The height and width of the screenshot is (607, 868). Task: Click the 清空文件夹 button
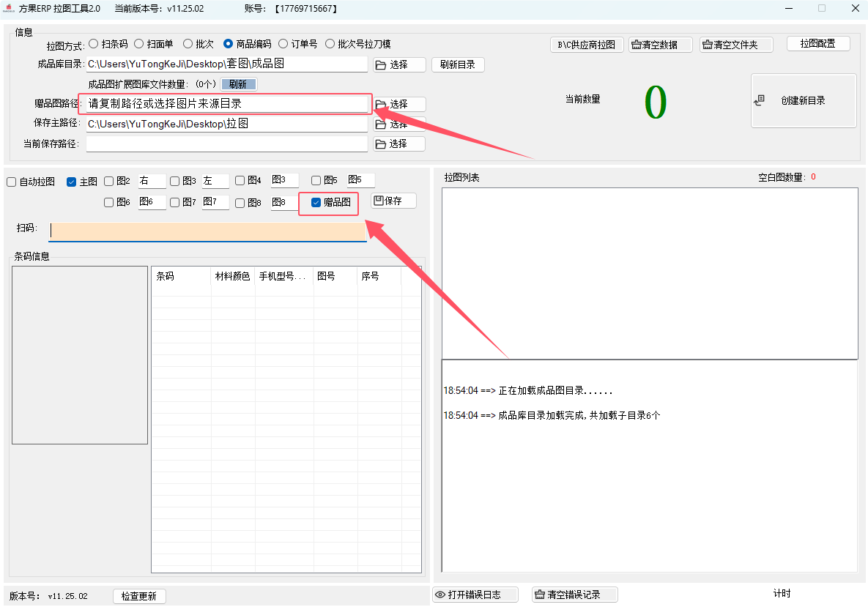pyautogui.click(x=736, y=45)
